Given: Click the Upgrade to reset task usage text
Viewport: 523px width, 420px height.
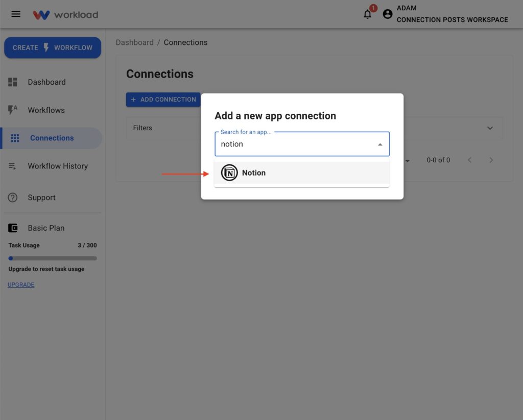Looking at the screenshot, I should point(46,269).
